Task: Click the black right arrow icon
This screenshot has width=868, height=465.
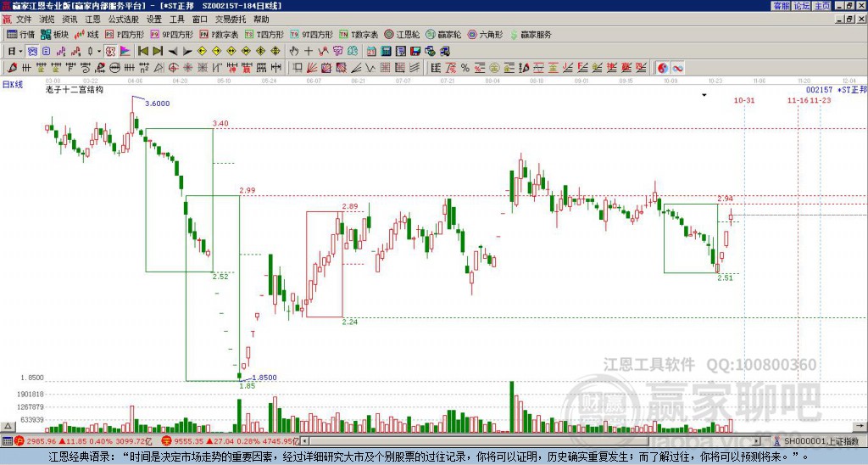Action: pyautogui.click(x=187, y=52)
